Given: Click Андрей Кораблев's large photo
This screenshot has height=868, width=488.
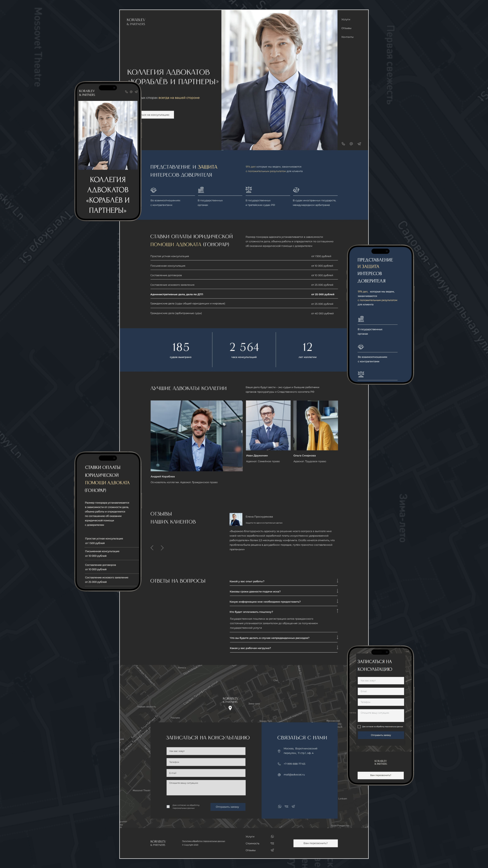Looking at the screenshot, I should [x=196, y=436].
